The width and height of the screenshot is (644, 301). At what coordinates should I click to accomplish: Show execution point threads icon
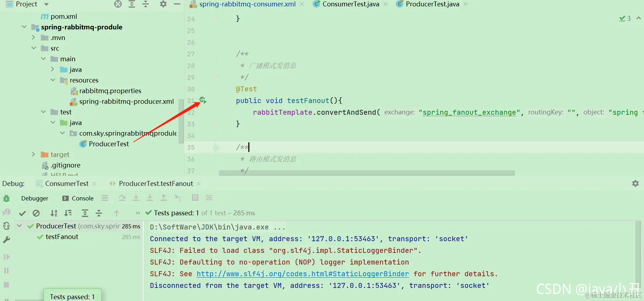click(105, 198)
